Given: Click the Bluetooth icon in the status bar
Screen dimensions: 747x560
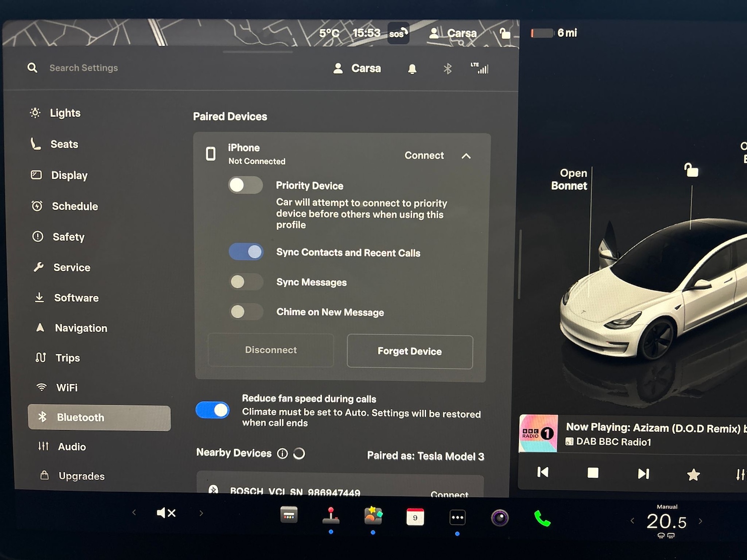Looking at the screenshot, I should (x=447, y=69).
